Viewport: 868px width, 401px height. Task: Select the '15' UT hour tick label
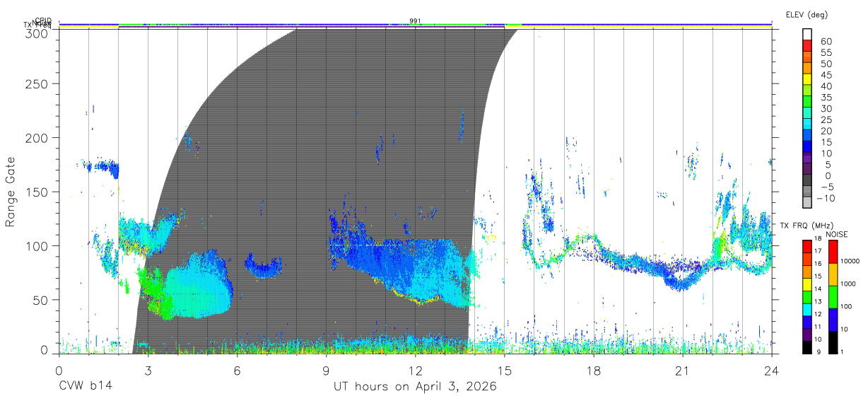(x=505, y=371)
